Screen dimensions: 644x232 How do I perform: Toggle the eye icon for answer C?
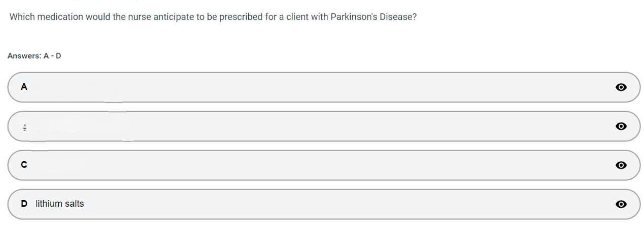(620, 165)
